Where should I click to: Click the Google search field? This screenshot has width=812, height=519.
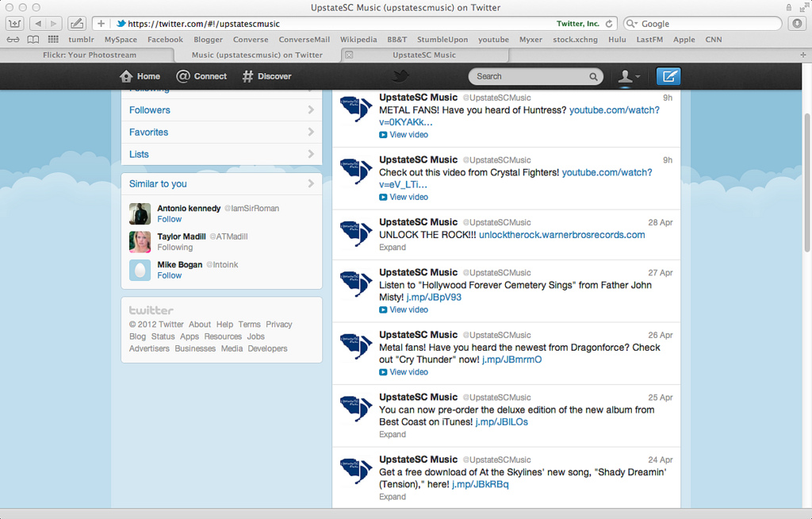[x=703, y=24]
